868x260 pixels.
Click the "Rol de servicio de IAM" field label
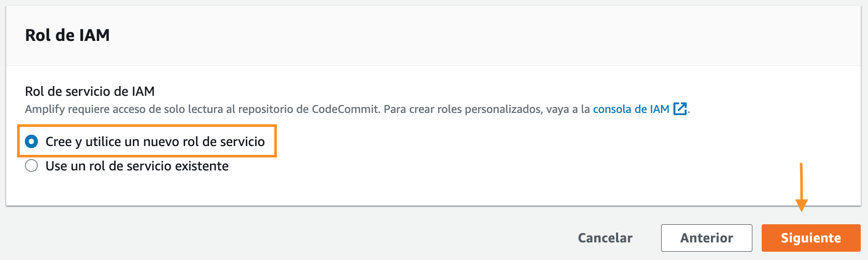90,91
